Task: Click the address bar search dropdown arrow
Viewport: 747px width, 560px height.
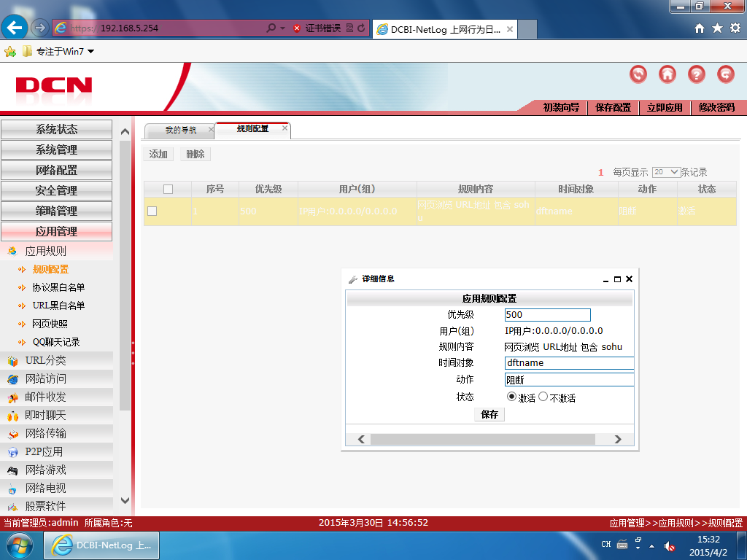Action: (282, 28)
